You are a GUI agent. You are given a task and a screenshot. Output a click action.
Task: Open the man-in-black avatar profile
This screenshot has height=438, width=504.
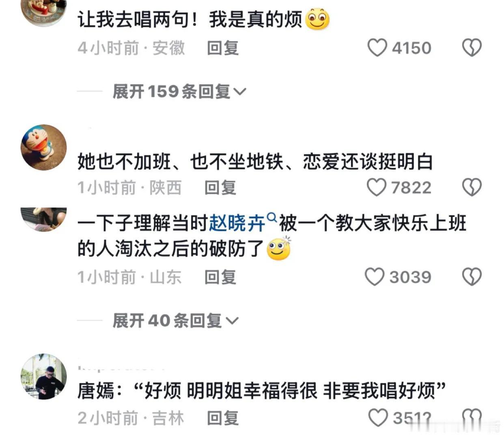click(44, 376)
